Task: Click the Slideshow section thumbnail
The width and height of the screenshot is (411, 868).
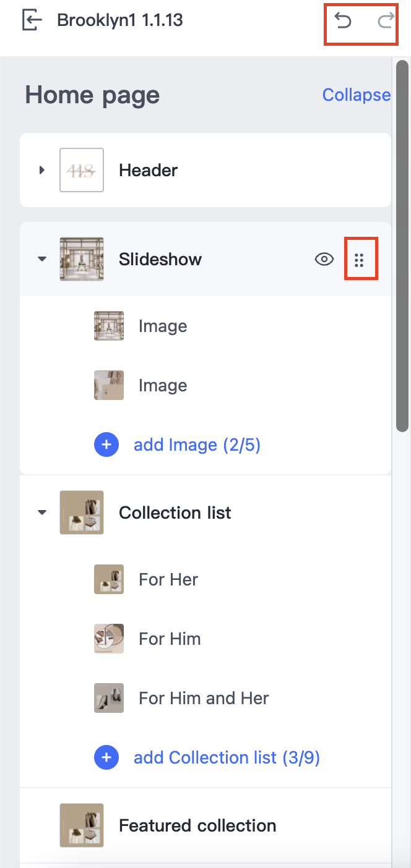Action: click(82, 259)
